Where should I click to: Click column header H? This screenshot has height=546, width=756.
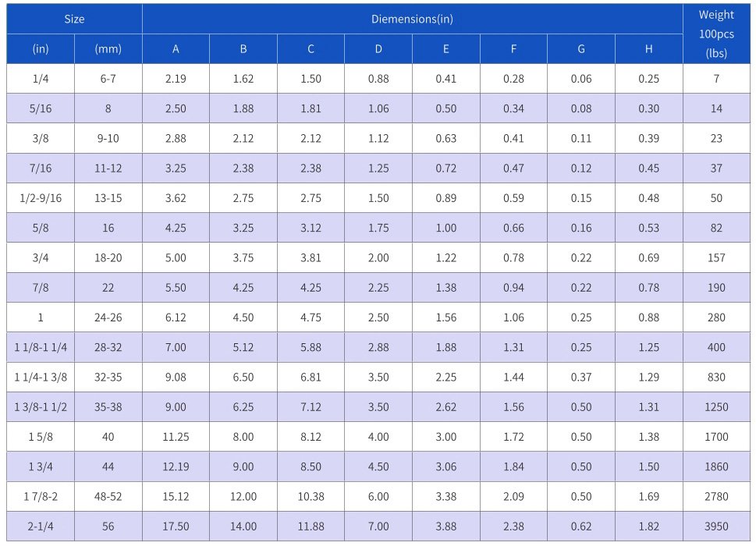[x=648, y=49]
